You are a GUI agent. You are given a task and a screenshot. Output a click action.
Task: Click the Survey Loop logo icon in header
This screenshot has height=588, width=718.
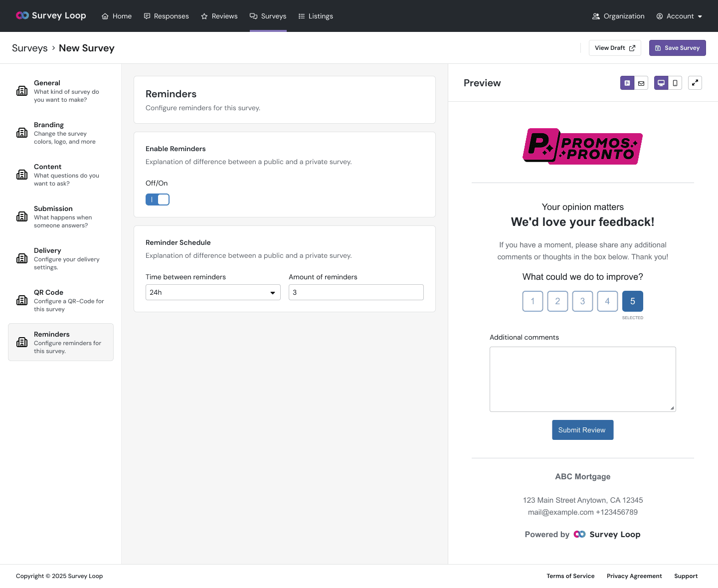(x=22, y=15)
